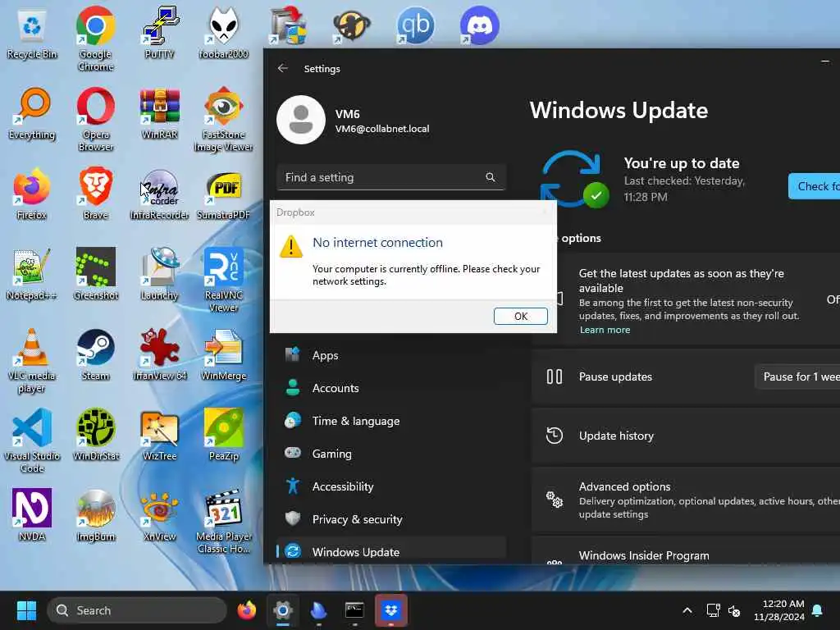Select the XnView desktop icon
Image resolution: width=840 pixels, height=630 pixels.
pyautogui.click(x=160, y=515)
